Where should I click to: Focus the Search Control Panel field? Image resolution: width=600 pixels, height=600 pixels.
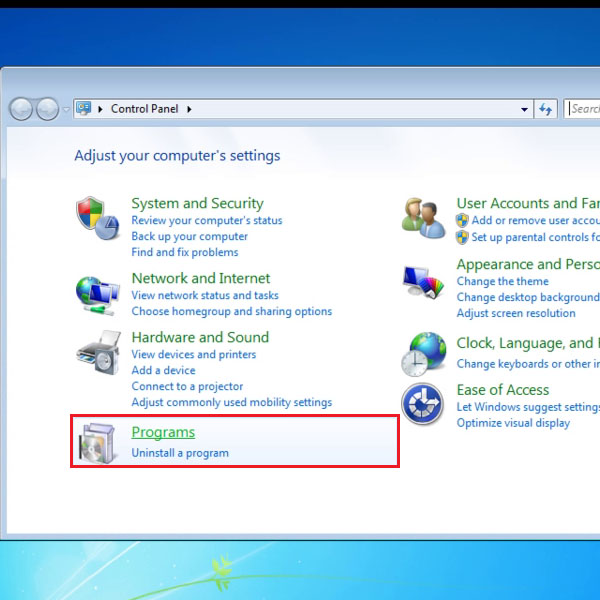[x=582, y=109]
